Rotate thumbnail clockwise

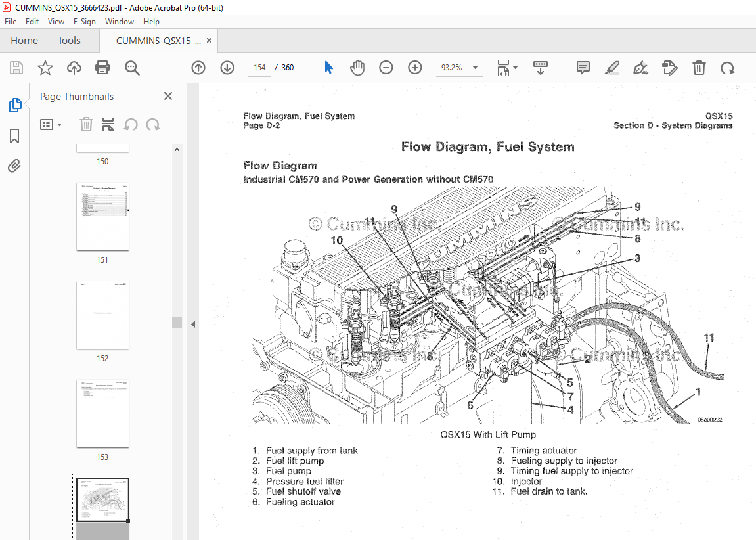click(x=153, y=124)
